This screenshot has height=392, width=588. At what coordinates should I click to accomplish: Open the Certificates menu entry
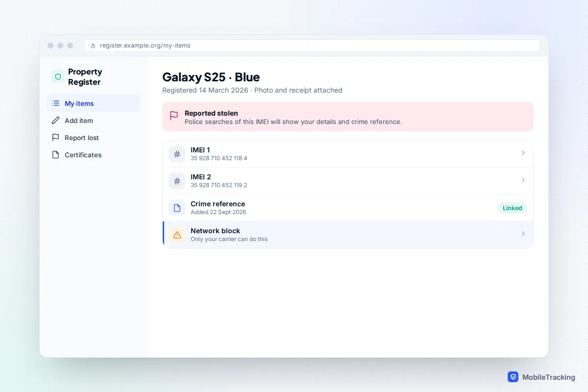coord(93,155)
